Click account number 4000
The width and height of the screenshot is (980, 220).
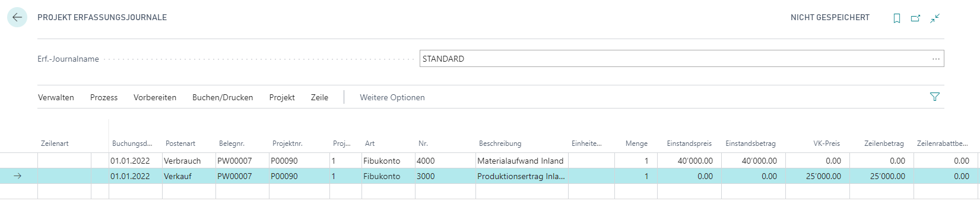pos(445,161)
